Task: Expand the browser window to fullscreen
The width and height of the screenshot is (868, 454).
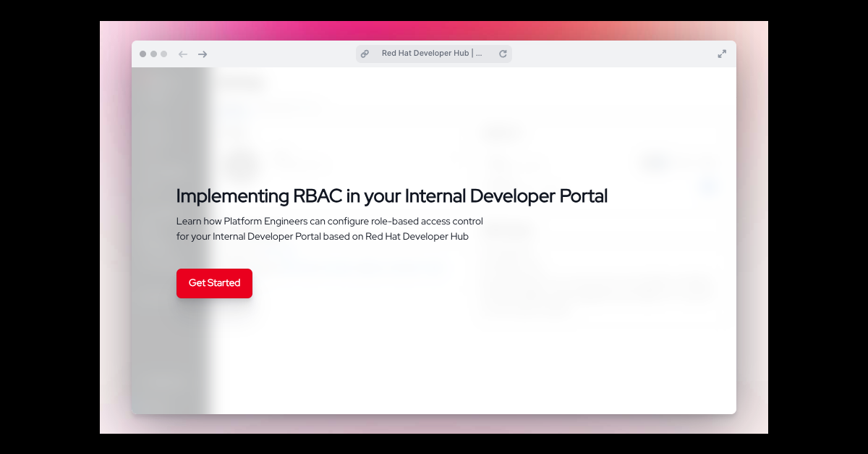Action: [x=721, y=54]
